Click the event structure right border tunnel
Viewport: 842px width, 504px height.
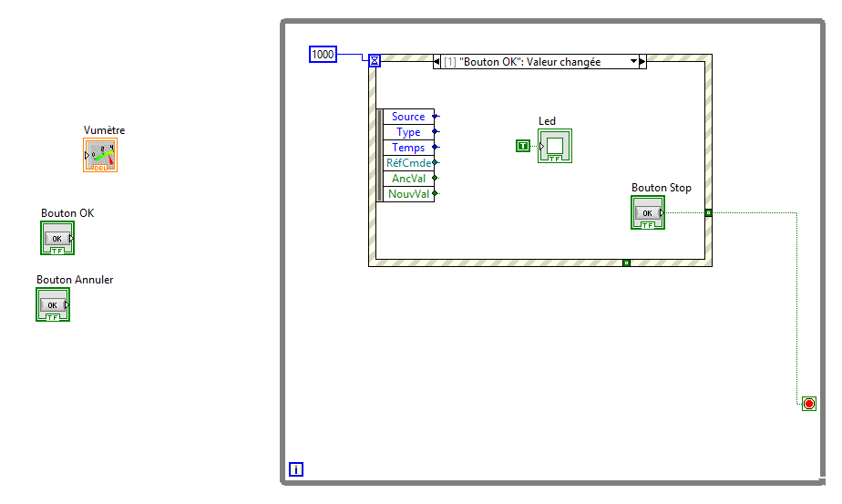[708, 212]
